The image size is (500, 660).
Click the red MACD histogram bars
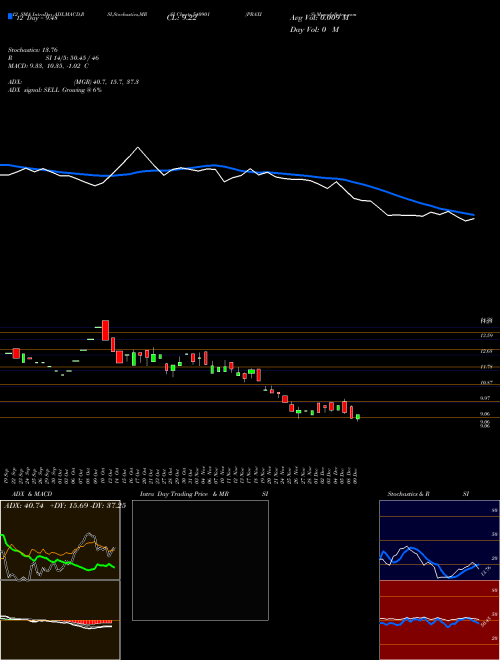point(86,621)
